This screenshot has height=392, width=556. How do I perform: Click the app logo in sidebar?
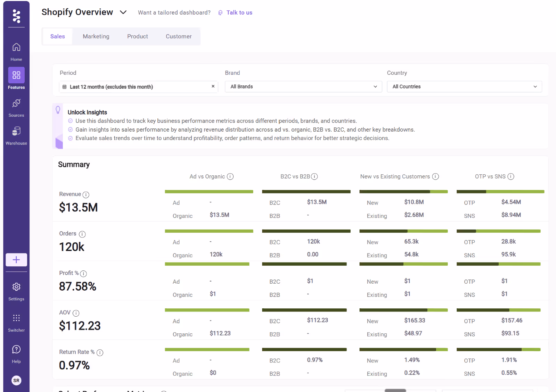coord(16,16)
